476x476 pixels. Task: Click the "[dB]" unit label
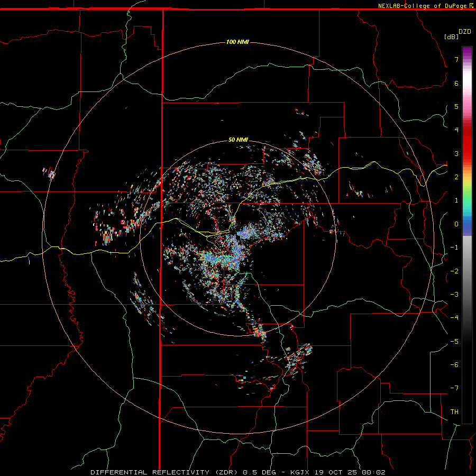[451, 36]
